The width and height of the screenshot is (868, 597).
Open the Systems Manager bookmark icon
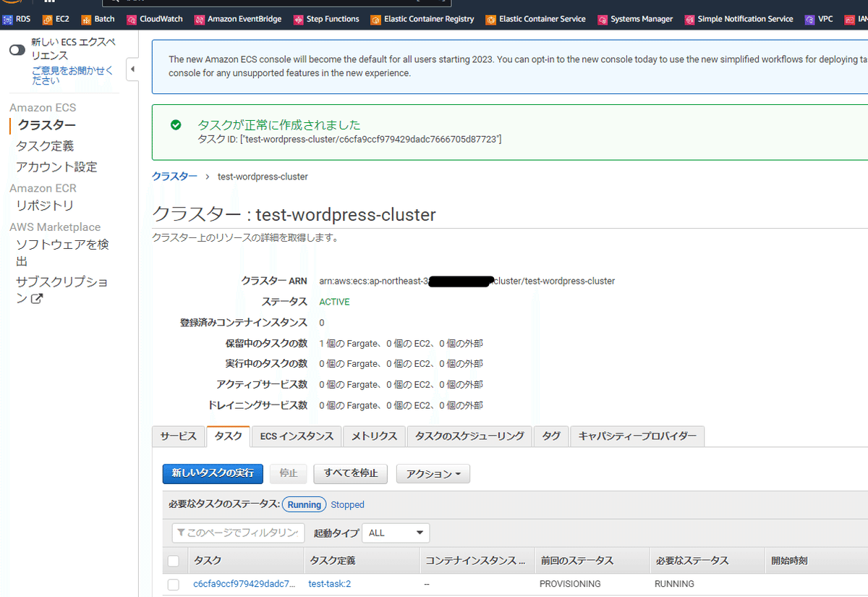pos(603,20)
